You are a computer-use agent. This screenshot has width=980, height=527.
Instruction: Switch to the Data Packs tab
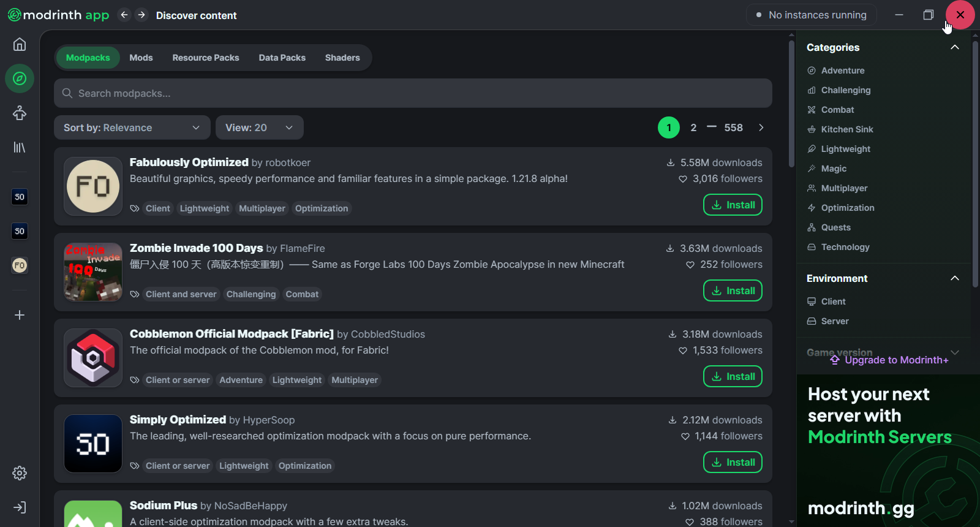tap(282, 58)
